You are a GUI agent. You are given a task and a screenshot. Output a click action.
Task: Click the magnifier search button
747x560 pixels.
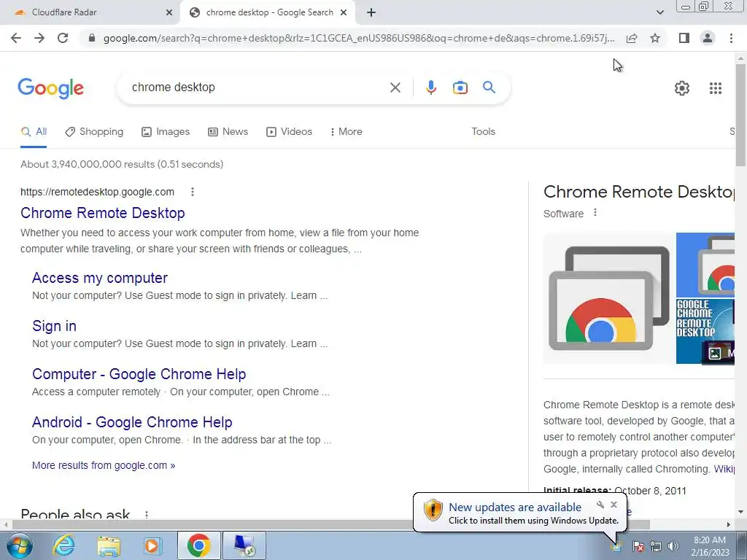489,87
